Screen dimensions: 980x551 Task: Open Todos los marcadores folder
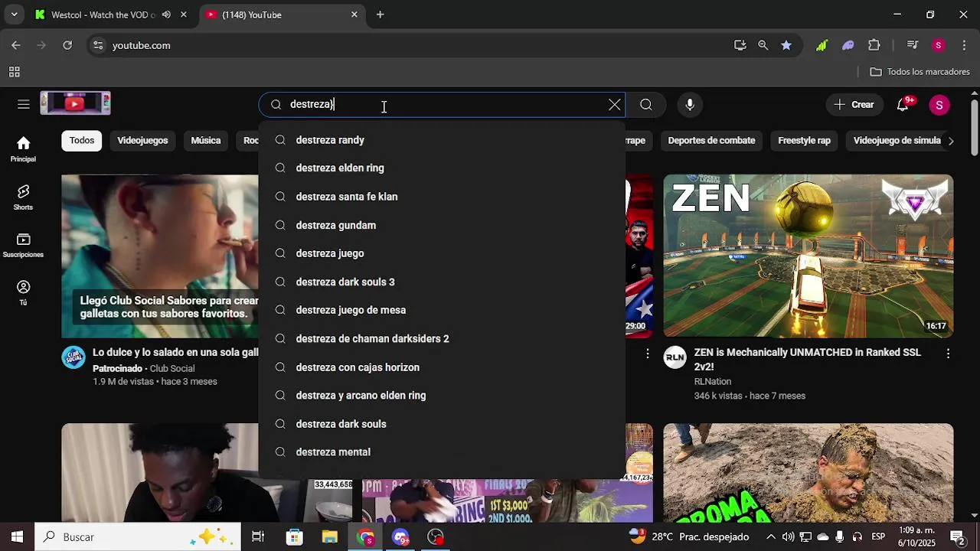[x=920, y=72]
